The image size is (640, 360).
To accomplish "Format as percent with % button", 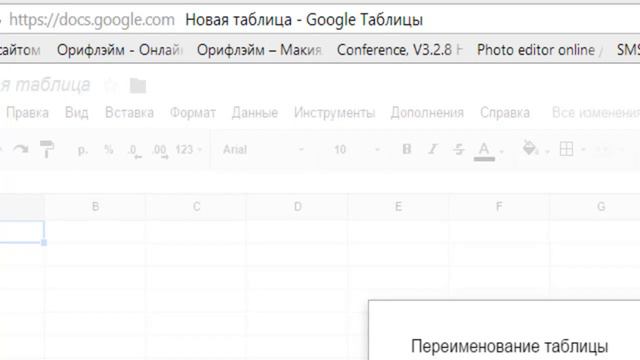I will pyautogui.click(x=109, y=149).
